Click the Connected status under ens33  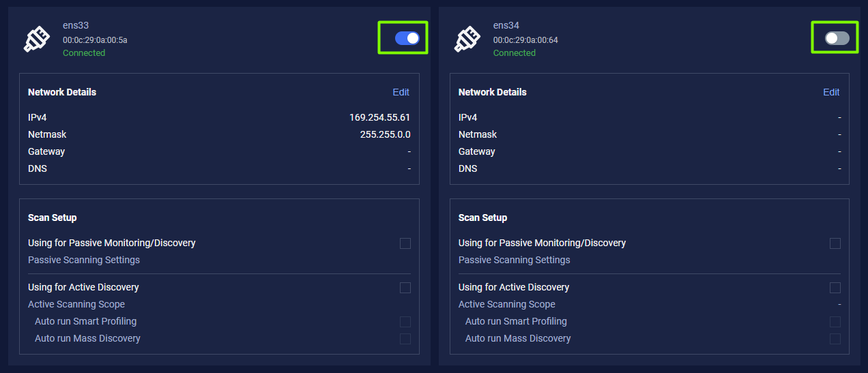[84, 53]
